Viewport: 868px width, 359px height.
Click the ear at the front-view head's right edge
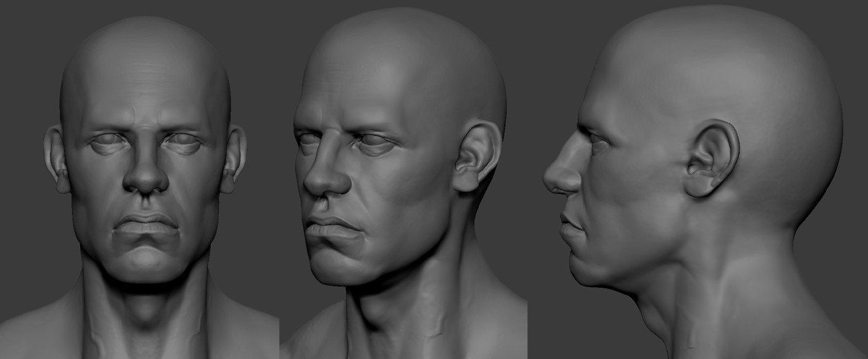click(235, 160)
